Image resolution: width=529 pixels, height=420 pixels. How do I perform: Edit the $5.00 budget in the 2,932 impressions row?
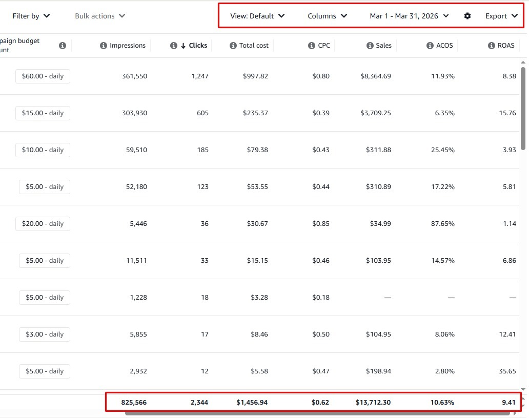tap(45, 371)
